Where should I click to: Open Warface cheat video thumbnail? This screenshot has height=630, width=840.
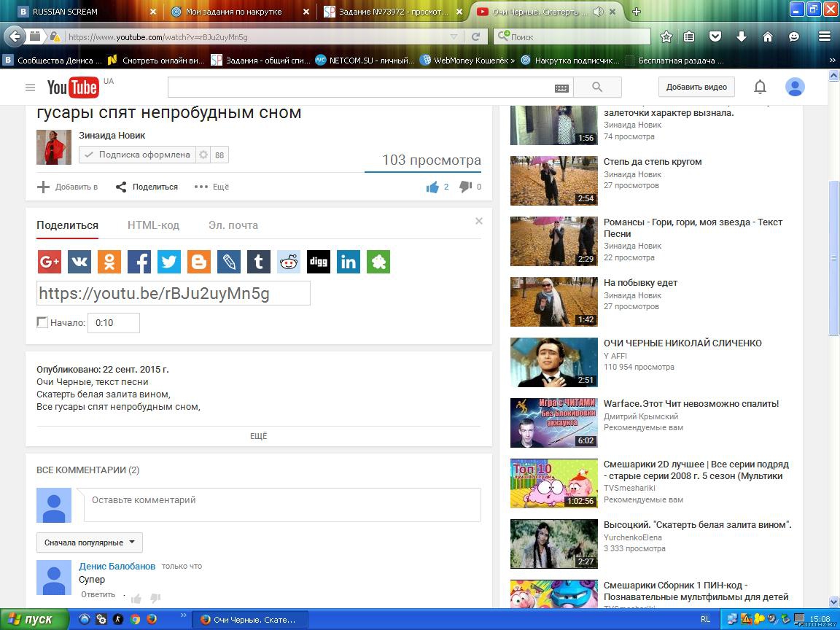click(554, 423)
